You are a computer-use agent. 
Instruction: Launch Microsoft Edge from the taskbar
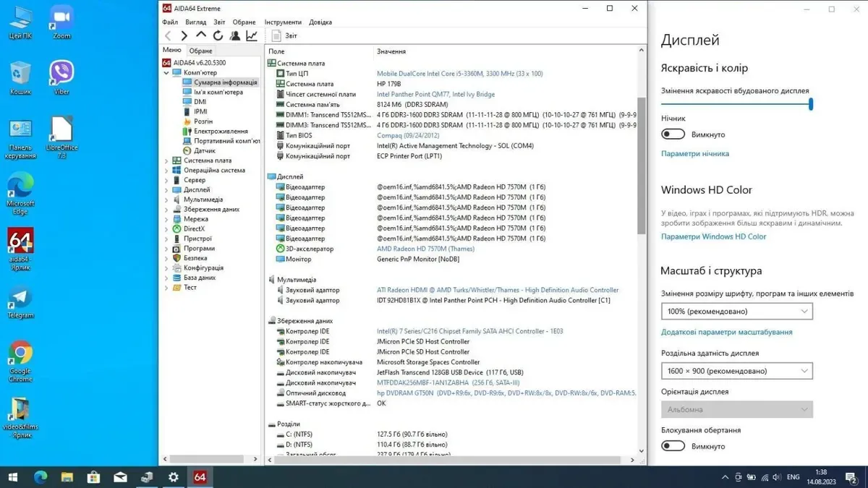(40, 477)
